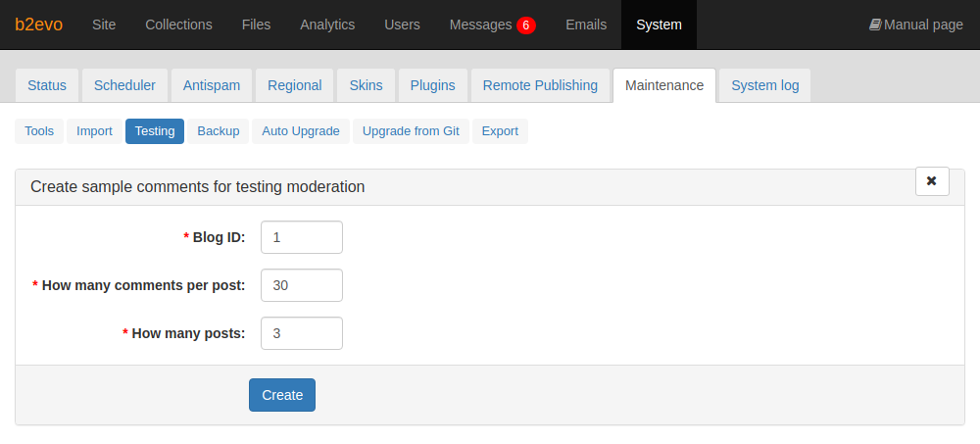The width and height of the screenshot is (980, 444).
Task: Focus the comments per post field
Action: (x=302, y=285)
